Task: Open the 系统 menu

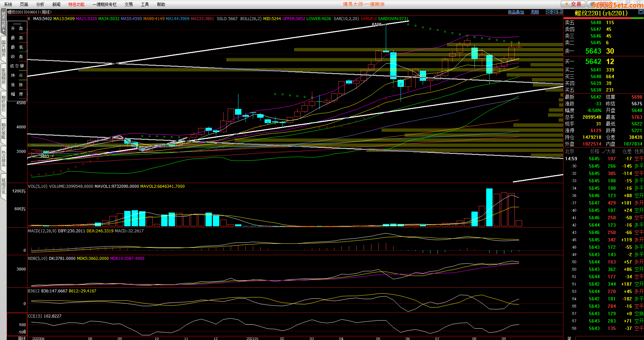Action: pos(8,4)
